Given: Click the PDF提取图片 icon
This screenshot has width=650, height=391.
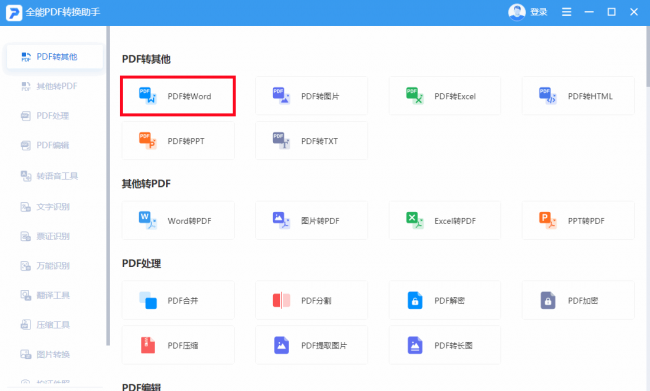Looking at the screenshot, I should pyautogui.click(x=281, y=345).
